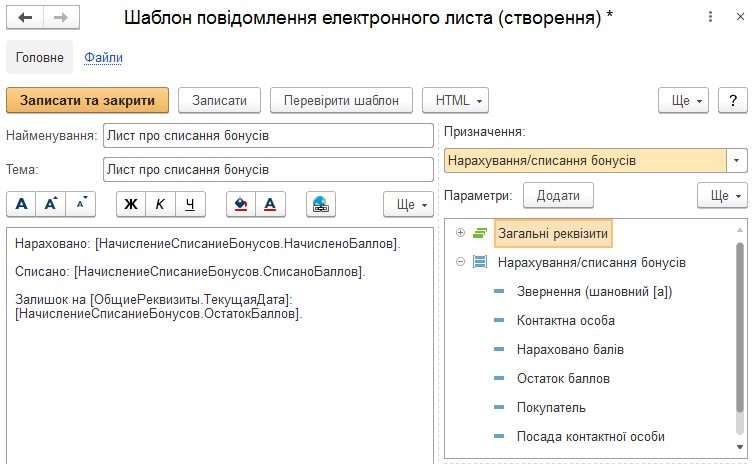Click the scrollbar up arrow in parameters list
The height and width of the screenshot is (464, 754).
click(x=740, y=230)
